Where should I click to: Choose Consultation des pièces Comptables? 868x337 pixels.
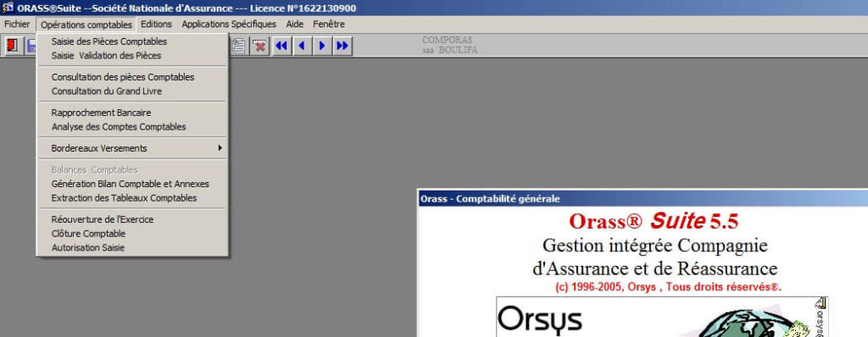tap(133, 77)
